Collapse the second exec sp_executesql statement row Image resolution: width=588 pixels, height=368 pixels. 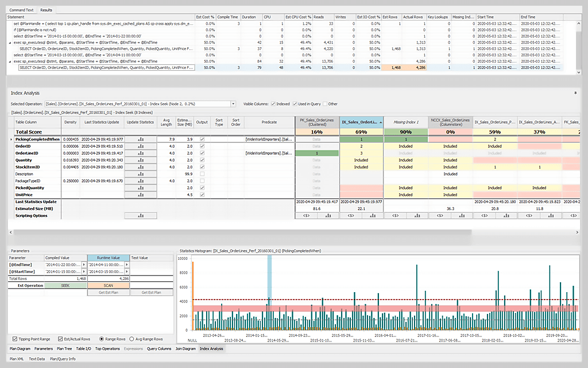click(10, 61)
